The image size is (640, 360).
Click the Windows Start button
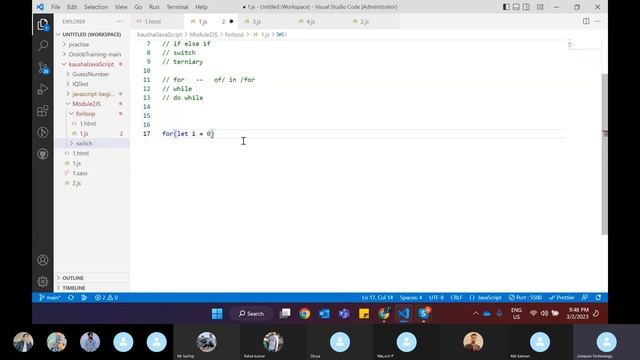(217, 313)
